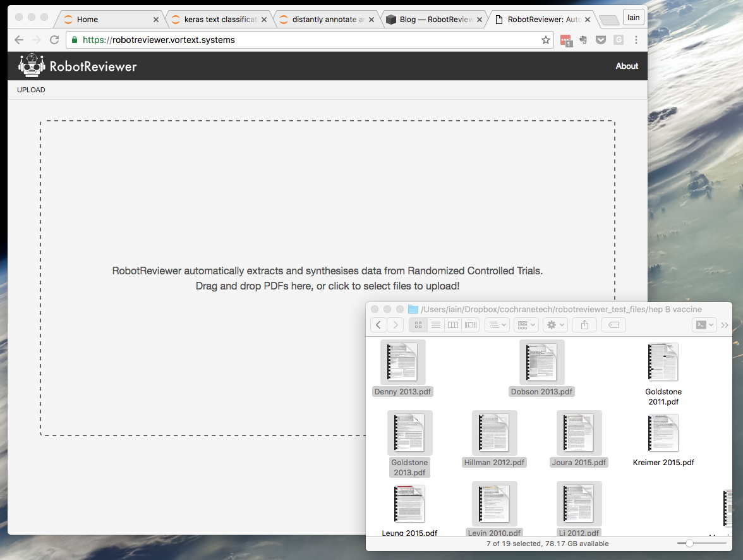Go back in Finder window

tap(378, 325)
